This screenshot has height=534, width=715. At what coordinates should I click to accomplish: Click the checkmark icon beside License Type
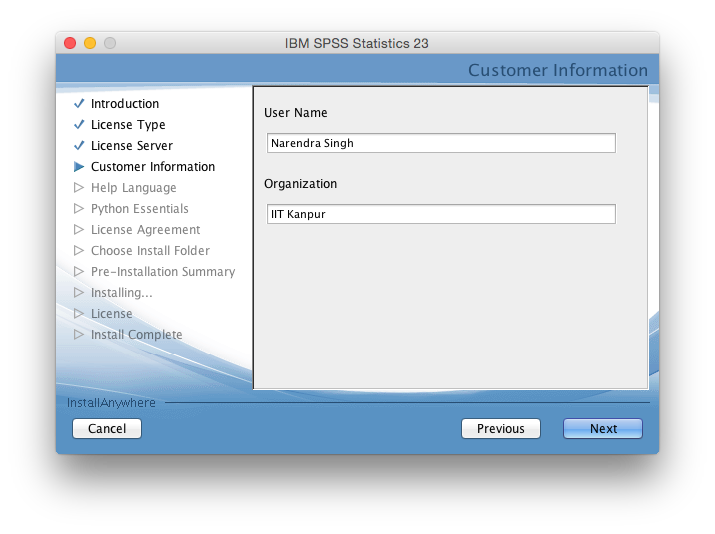pyautogui.click(x=79, y=125)
